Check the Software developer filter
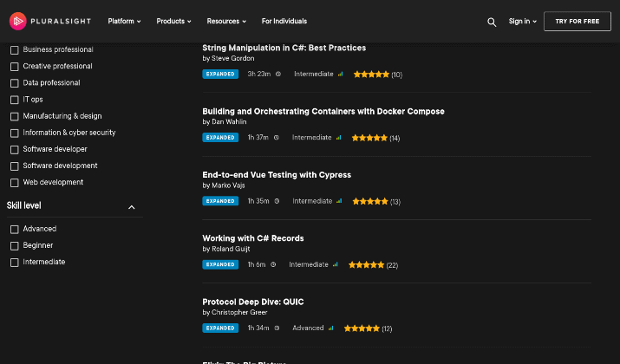 coord(15,150)
